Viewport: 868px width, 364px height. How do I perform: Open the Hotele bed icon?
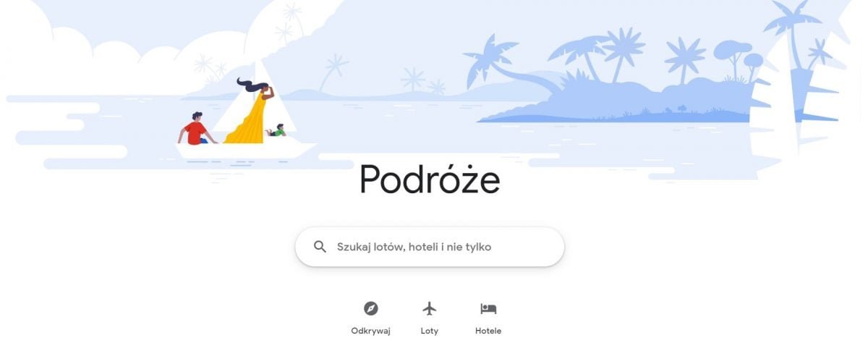[488, 309]
